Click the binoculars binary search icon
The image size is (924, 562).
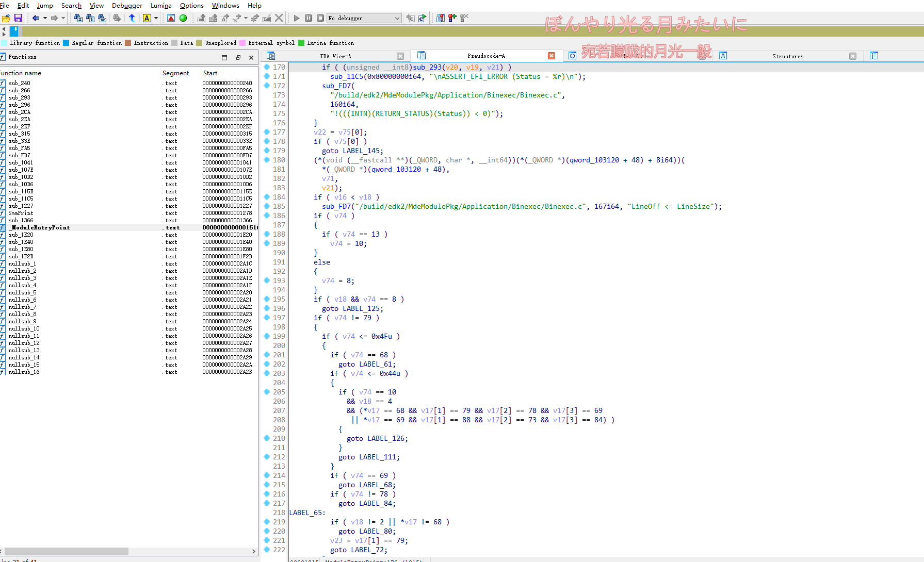[102, 18]
